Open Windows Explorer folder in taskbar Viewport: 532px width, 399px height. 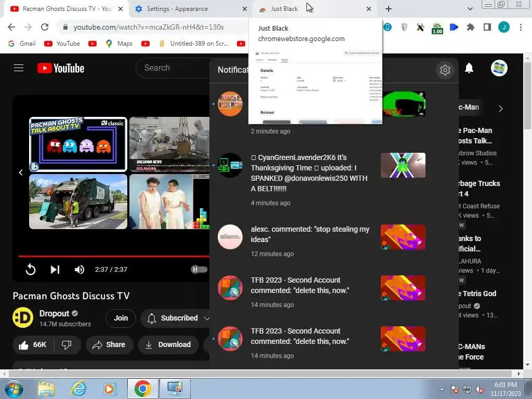pyautogui.click(x=46, y=389)
